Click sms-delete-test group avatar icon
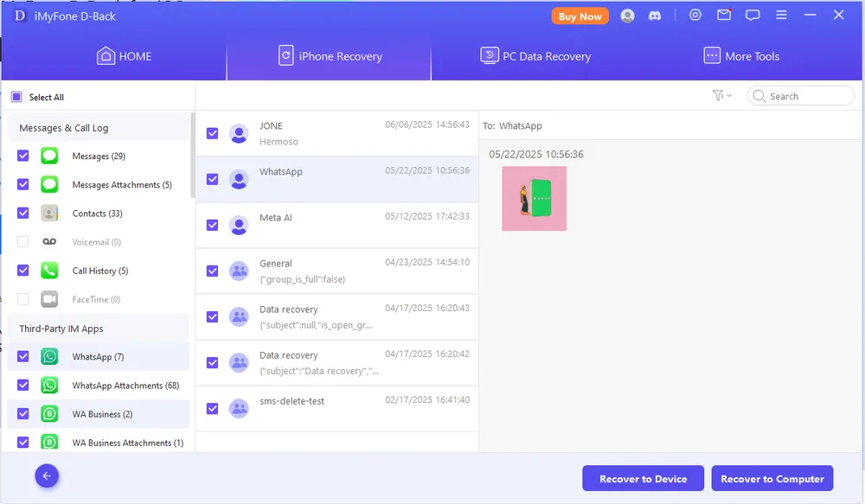The width and height of the screenshot is (865, 504). click(x=239, y=409)
